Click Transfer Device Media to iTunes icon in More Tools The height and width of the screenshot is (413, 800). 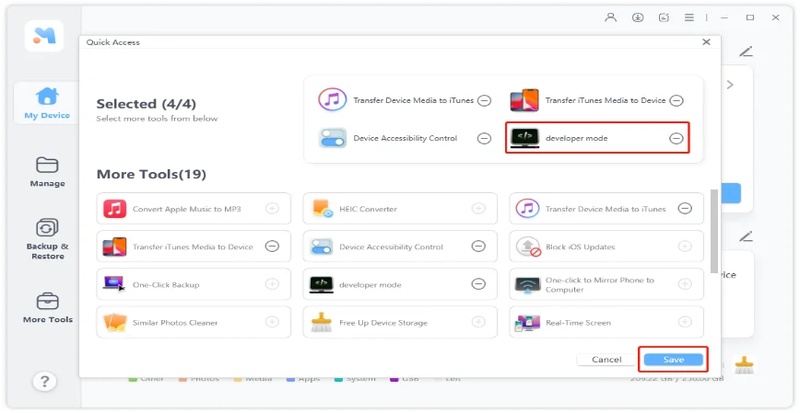pyautogui.click(x=528, y=208)
